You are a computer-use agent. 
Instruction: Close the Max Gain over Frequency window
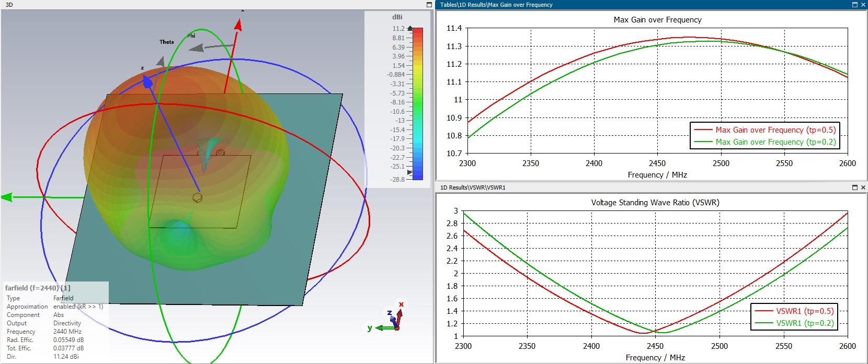pos(863,5)
